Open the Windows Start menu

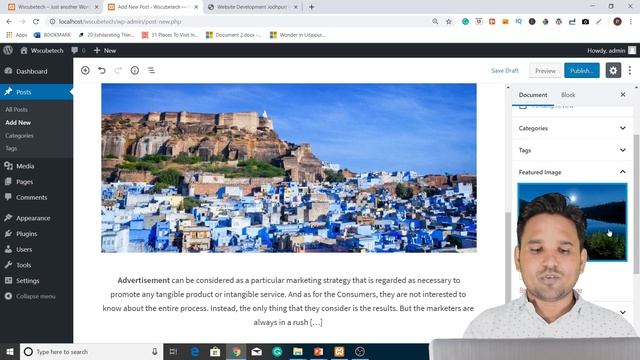(x=10, y=351)
